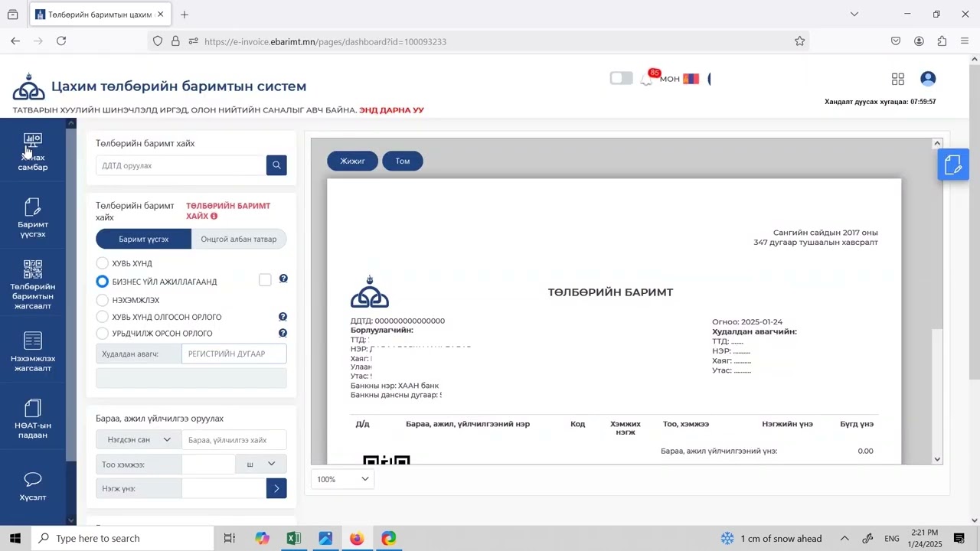The height and width of the screenshot is (551, 980).
Task: Click the Windows Start button
Action: [15, 538]
